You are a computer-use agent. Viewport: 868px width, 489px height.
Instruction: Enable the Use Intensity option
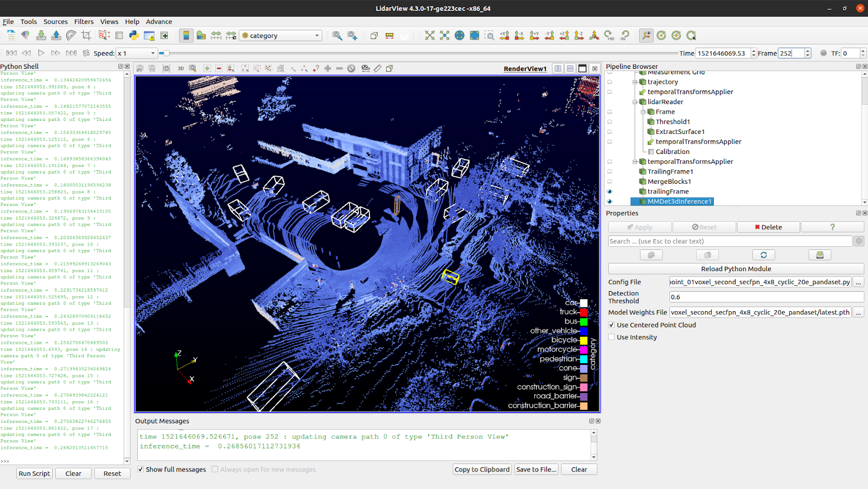[x=612, y=337]
